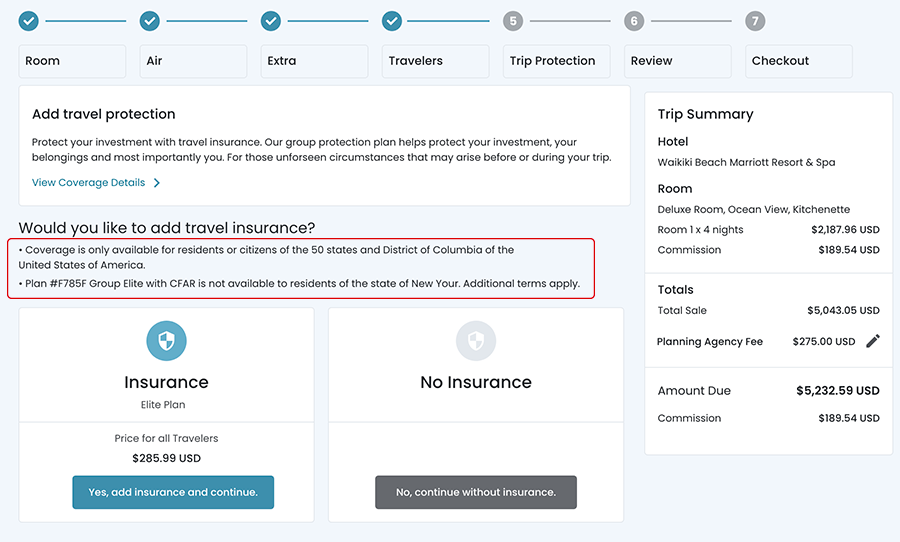Jump to the Checkout step tab
This screenshot has height=542, width=900.
798,61
